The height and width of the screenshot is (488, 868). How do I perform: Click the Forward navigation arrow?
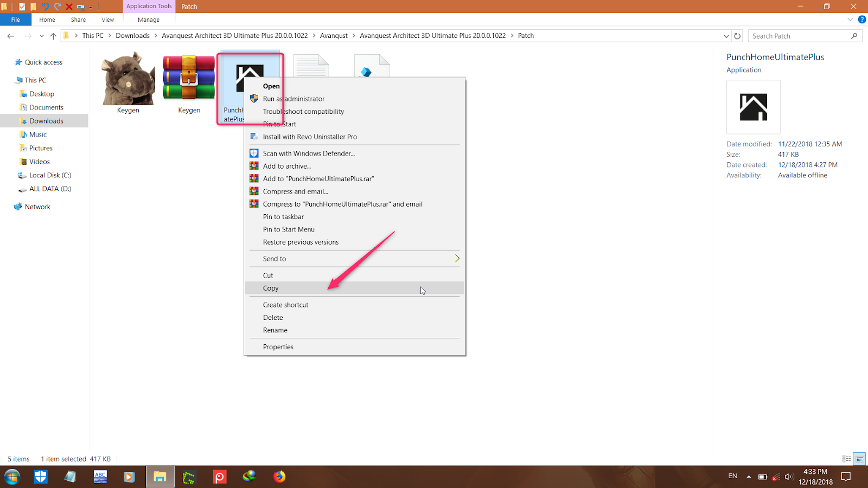28,36
